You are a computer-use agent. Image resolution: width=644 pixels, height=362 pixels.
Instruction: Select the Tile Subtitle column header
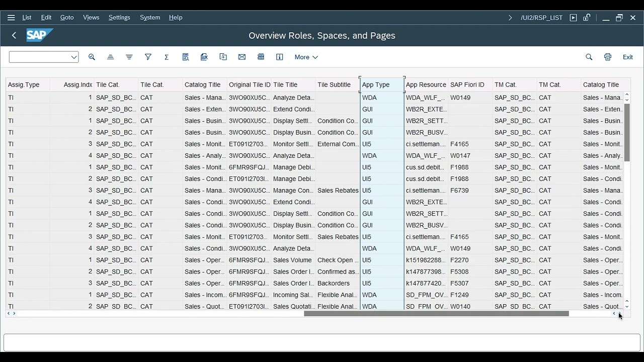tap(338, 84)
